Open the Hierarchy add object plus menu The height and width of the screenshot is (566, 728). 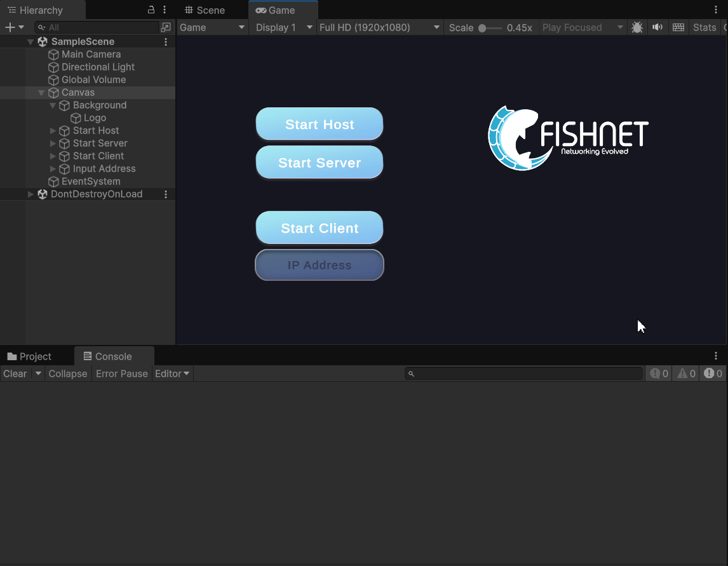point(14,27)
